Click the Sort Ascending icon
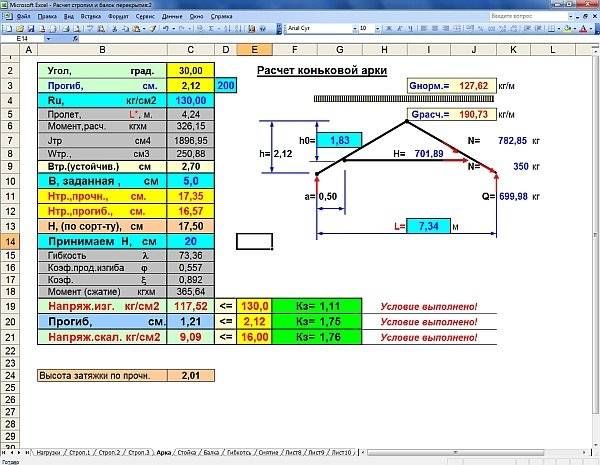The width and height of the screenshot is (600, 465). (x=227, y=29)
